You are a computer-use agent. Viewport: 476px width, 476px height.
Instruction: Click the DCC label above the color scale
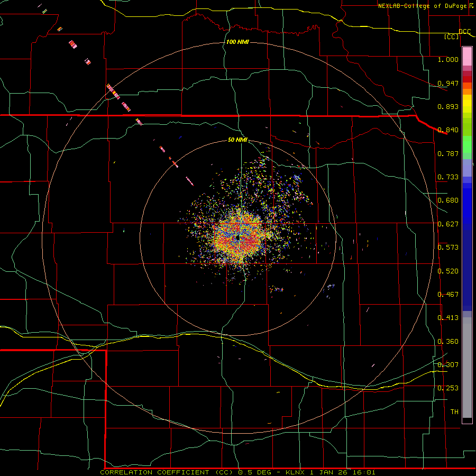[x=464, y=32]
